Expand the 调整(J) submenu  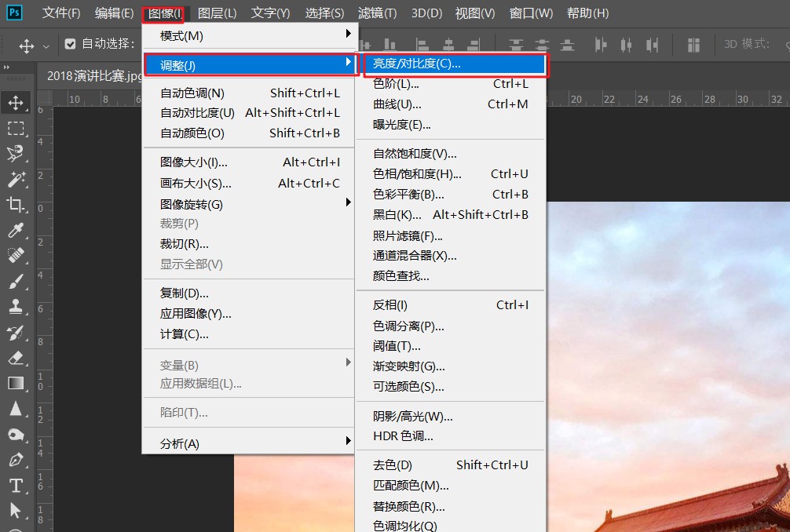tap(251, 65)
